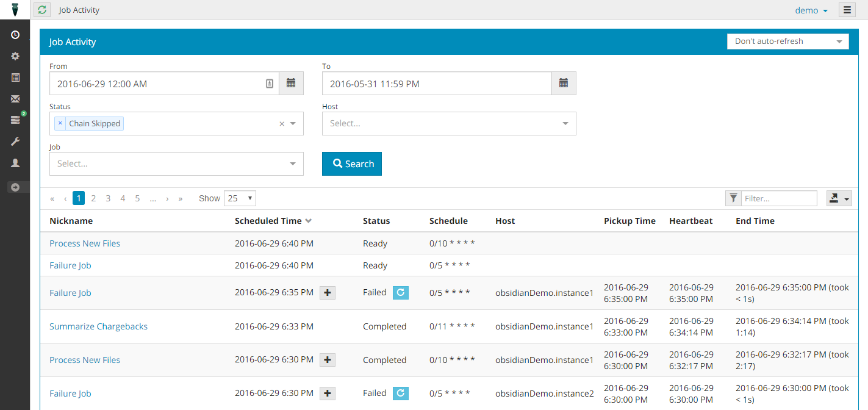Expand details for 6:30 PM Process New Files

point(328,360)
